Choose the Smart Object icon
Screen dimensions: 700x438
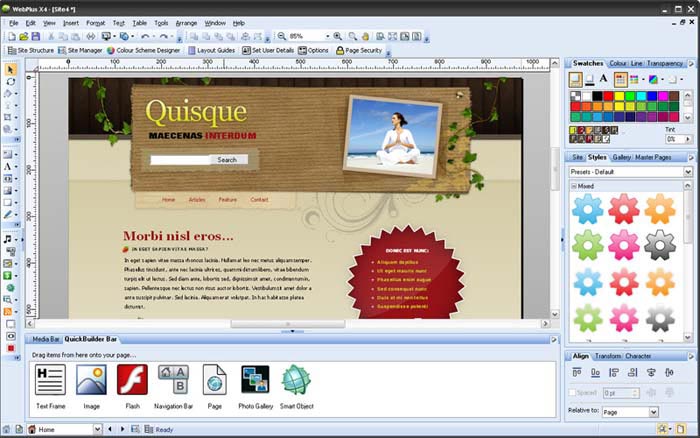click(296, 380)
